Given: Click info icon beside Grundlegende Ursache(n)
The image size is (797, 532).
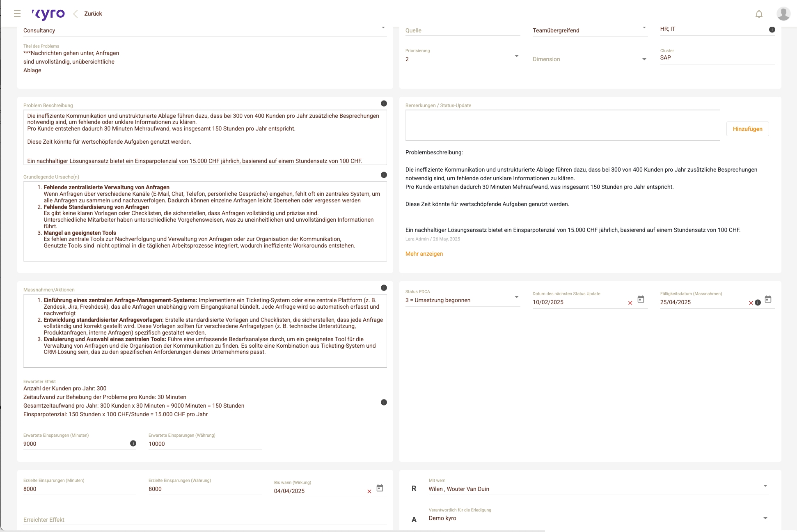Looking at the screenshot, I should click(x=384, y=175).
